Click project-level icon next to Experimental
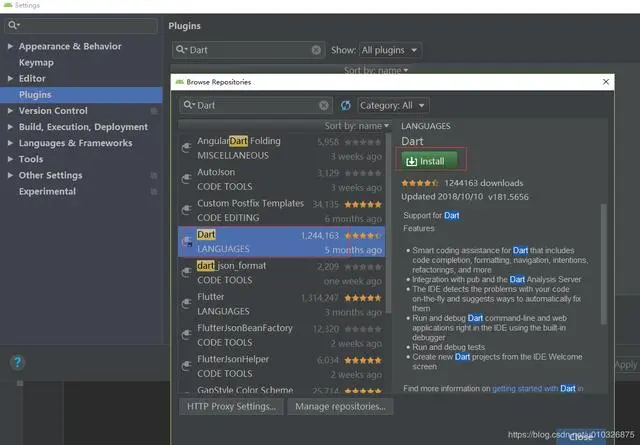Image resolution: width=640 pixels, height=445 pixels. (154, 191)
